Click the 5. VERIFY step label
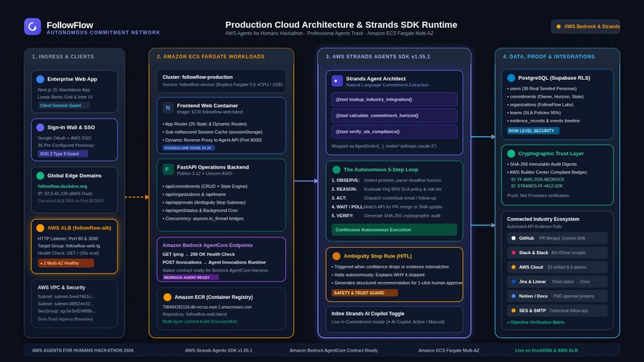644x362 pixels. (343, 216)
